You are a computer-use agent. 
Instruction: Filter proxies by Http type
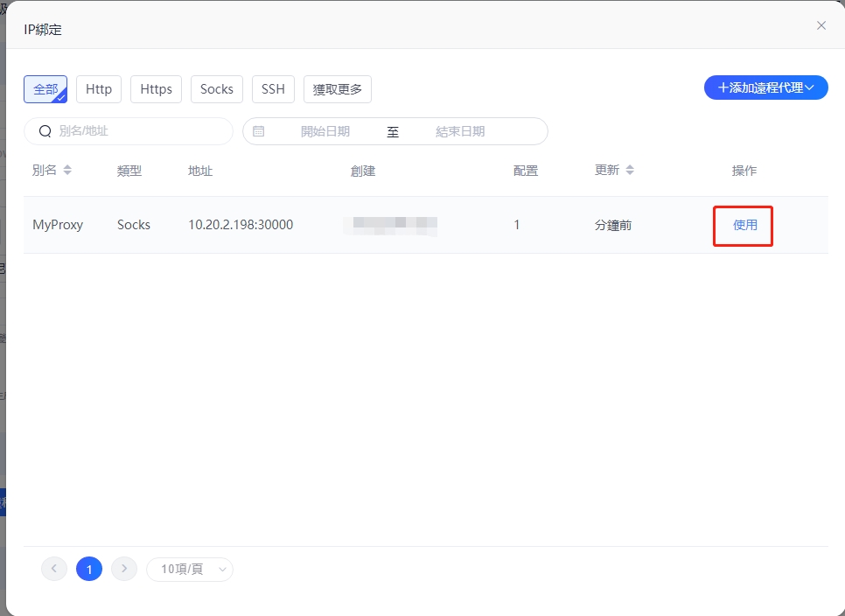click(99, 89)
